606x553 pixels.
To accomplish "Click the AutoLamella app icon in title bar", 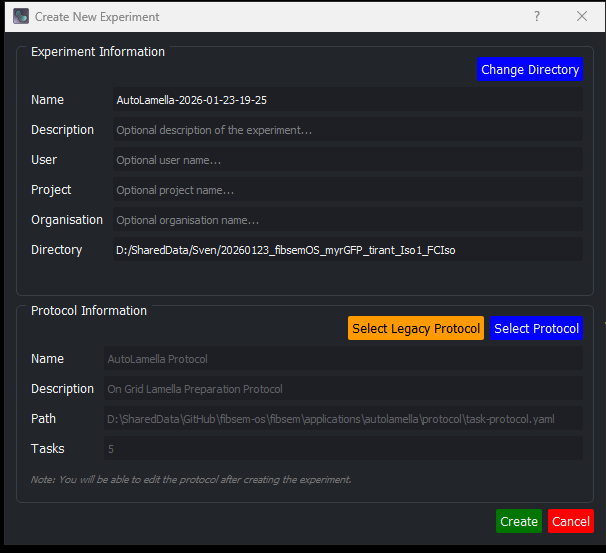I will click(x=20, y=16).
